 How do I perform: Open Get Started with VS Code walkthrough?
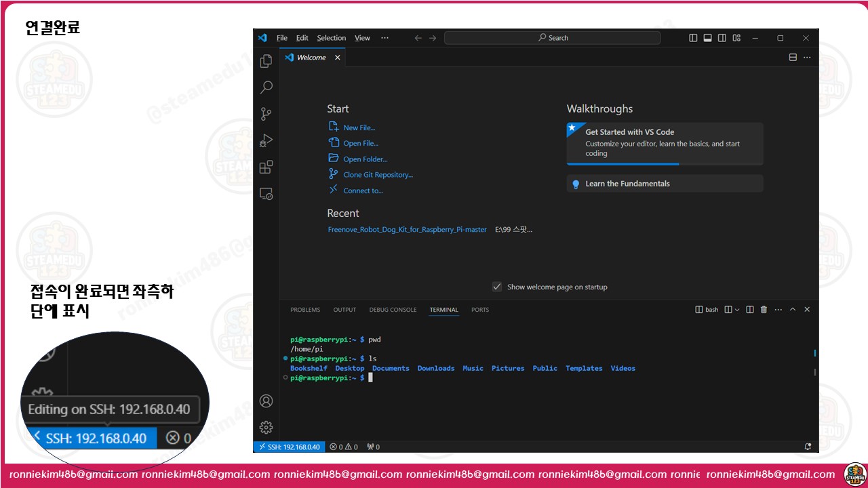(665, 143)
